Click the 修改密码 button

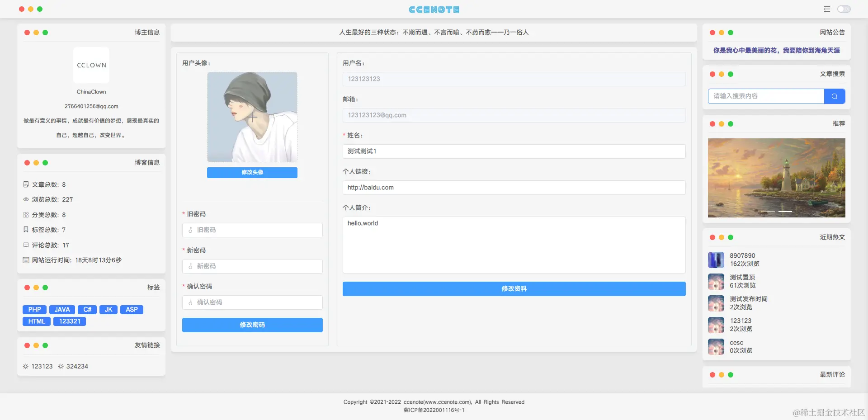[x=252, y=325]
